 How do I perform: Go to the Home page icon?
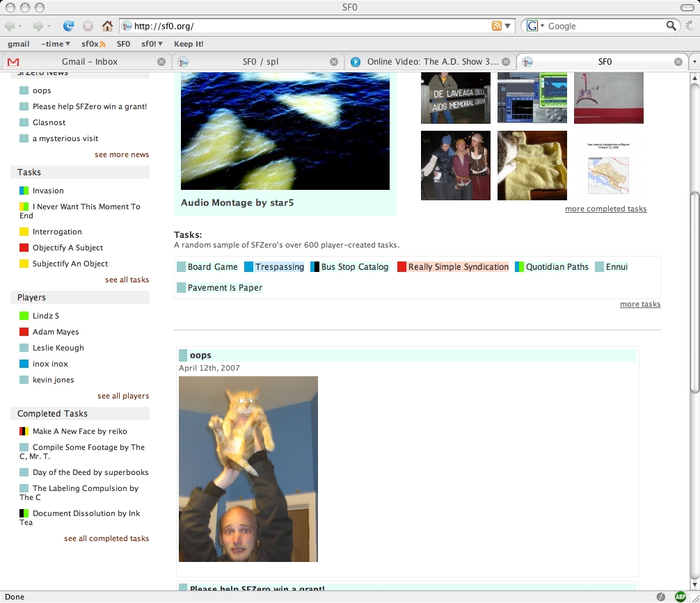[x=107, y=26]
